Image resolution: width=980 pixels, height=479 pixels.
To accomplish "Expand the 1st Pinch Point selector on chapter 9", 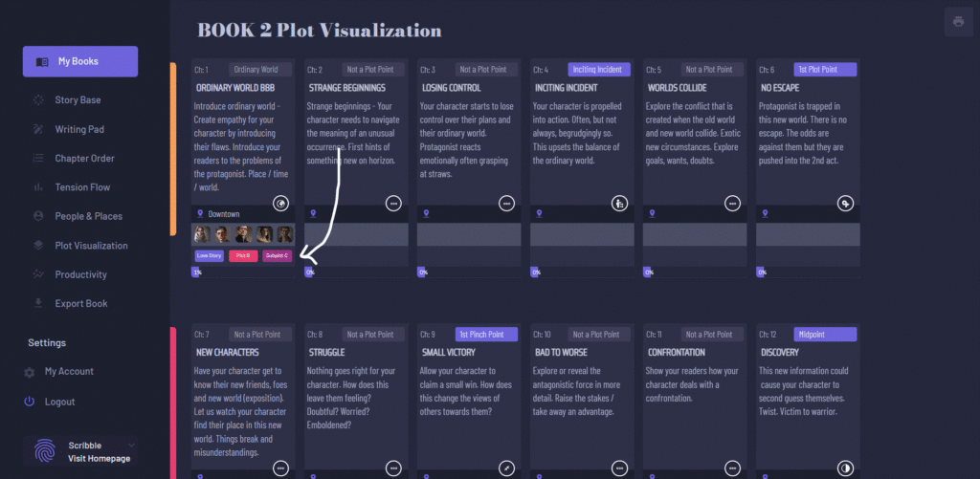I will click(485, 335).
